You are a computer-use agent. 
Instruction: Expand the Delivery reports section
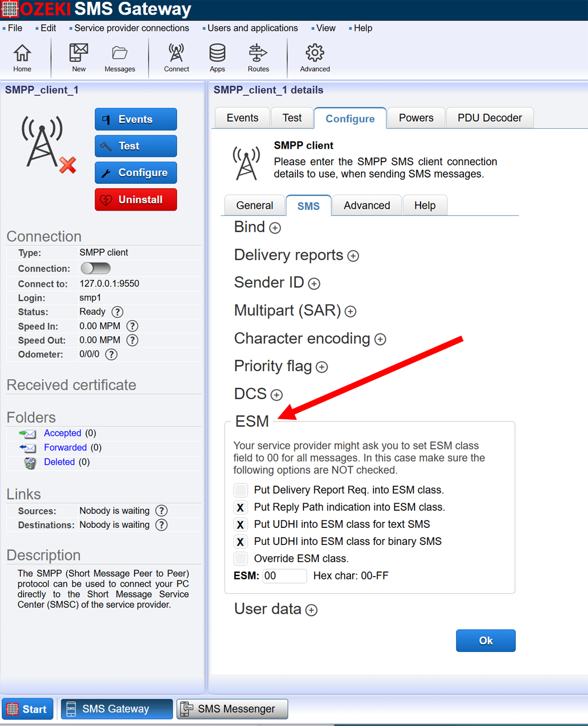(353, 256)
